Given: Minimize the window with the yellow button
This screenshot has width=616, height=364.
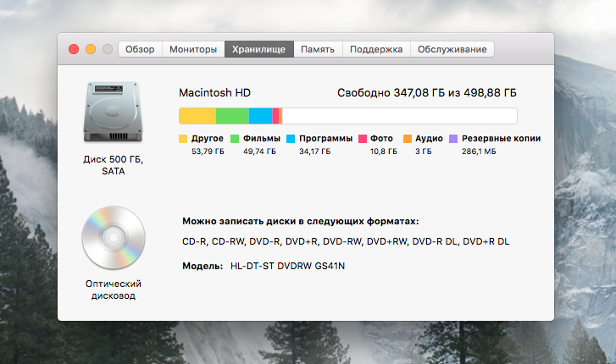Looking at the screenshot, I should click(91, 49).
